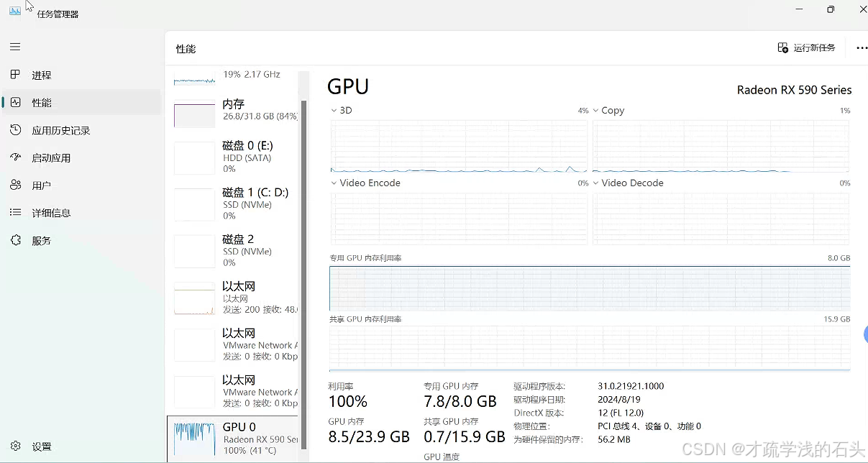The width and height of the screenshot is (868, 463).
Task: Expand the 3D engine graph dropdown
Action: click(334, 111)
